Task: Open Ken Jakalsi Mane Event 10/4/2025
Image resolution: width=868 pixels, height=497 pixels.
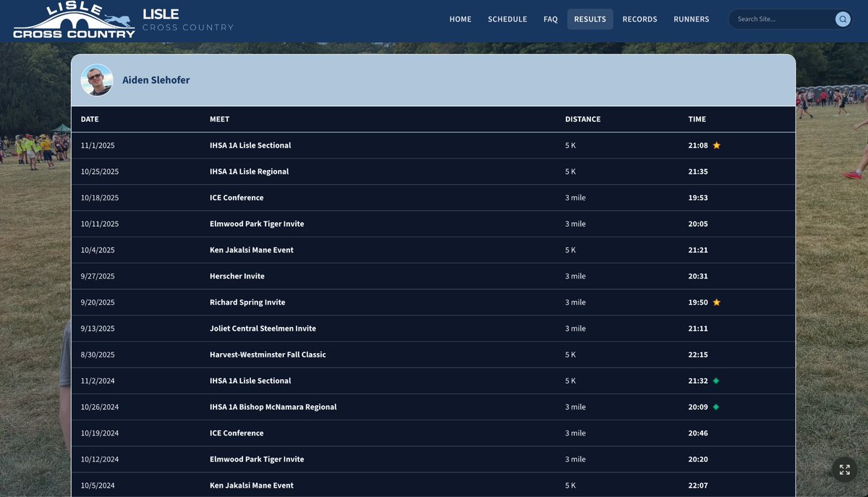Action: 252,250
